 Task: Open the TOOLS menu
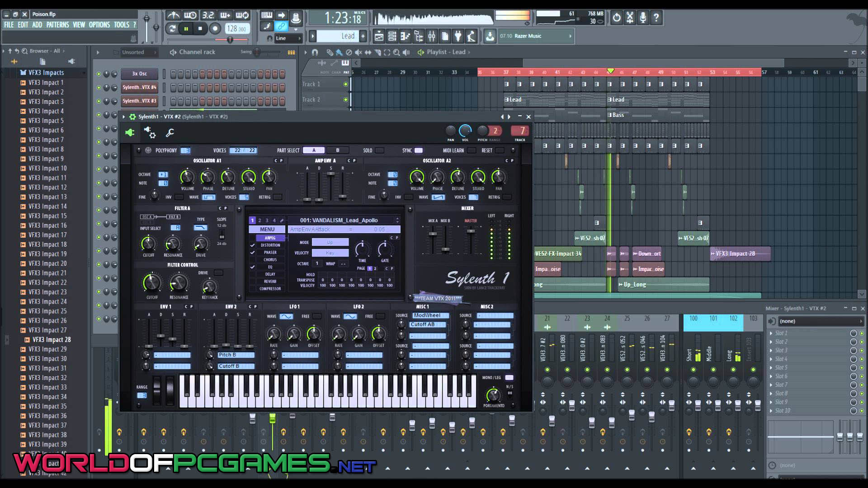point(122,25)
